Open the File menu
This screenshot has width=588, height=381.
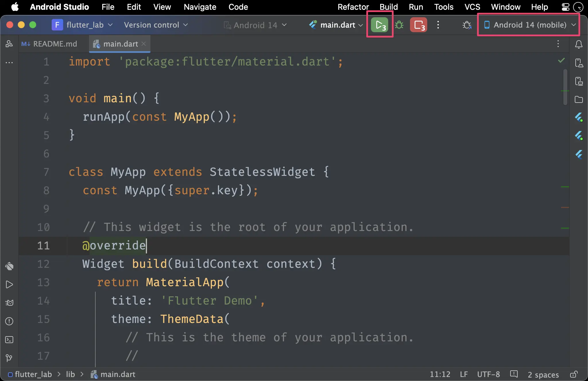coord(108,7)
